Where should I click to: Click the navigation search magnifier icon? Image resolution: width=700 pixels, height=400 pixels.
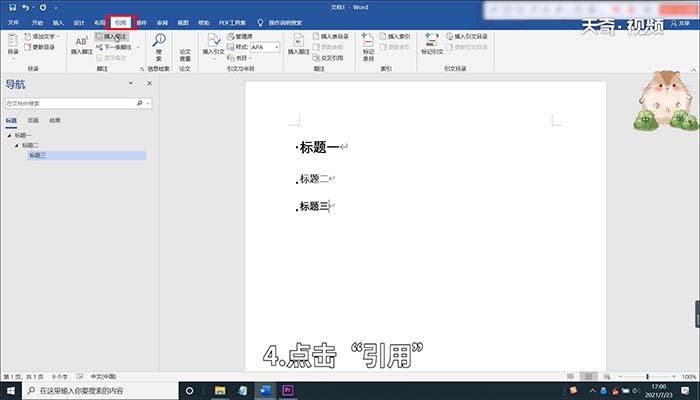[x=140, y=103]
